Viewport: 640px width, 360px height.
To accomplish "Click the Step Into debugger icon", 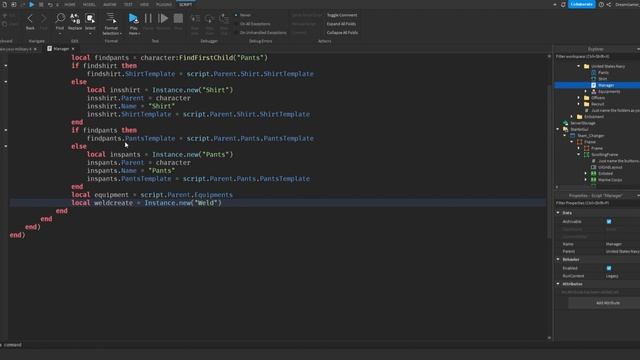I will pos(195,19).
